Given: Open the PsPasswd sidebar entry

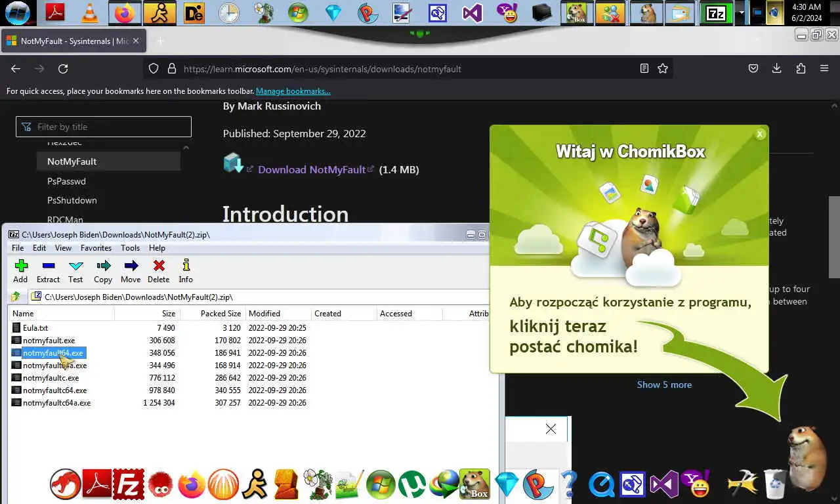Looking at the screenshot, I should [x=66, y=181].
